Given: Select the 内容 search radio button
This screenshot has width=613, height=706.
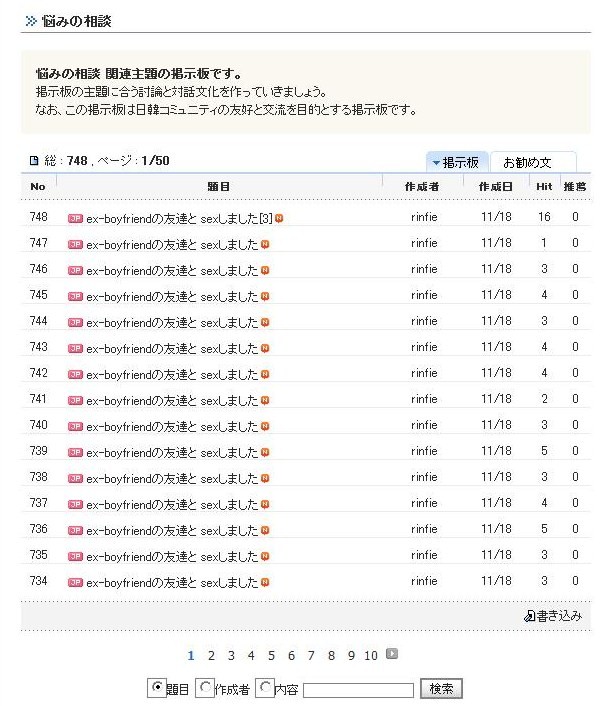Looking at the screenshot, I should 265,688.
